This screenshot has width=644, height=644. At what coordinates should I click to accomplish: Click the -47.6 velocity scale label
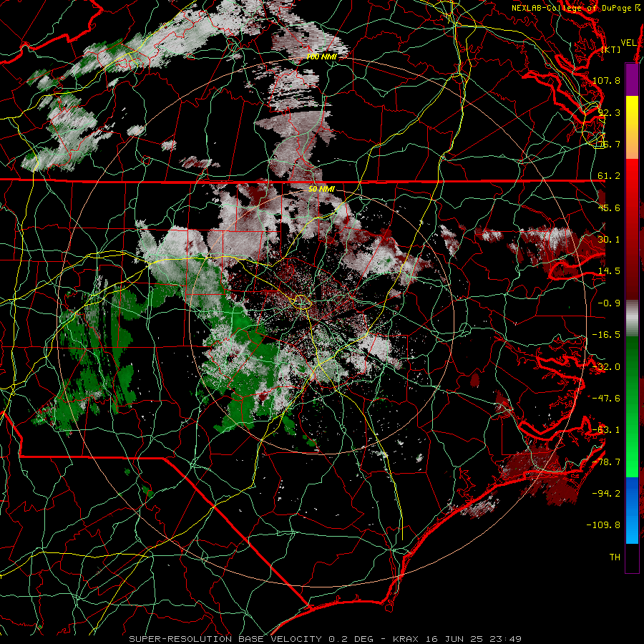point(606,399)
